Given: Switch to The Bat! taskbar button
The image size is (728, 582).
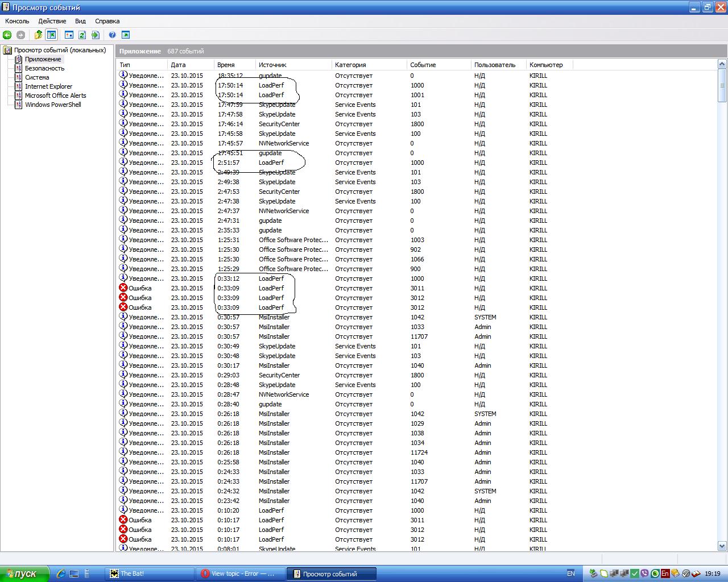Looking at the screenshot, I should (149, 573).
